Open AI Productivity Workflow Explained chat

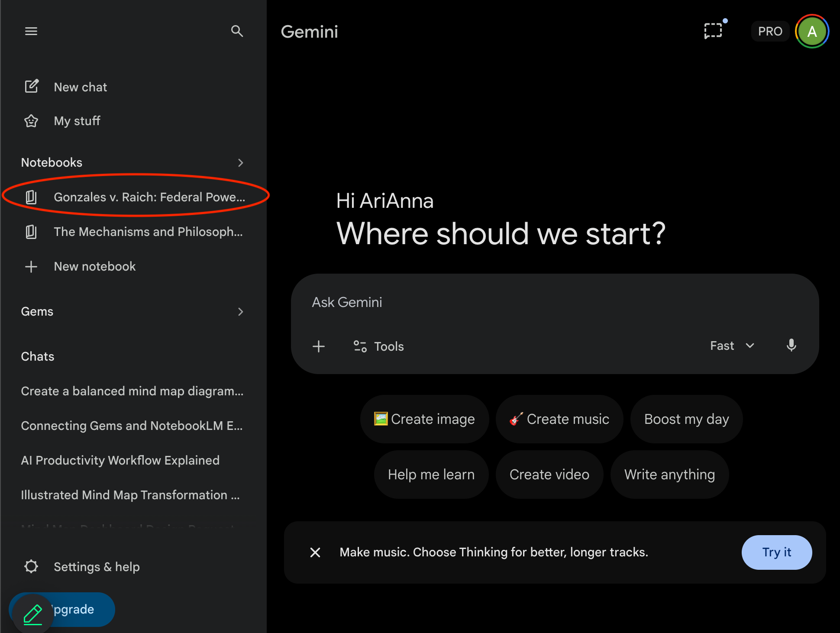[x=120, y=460]
